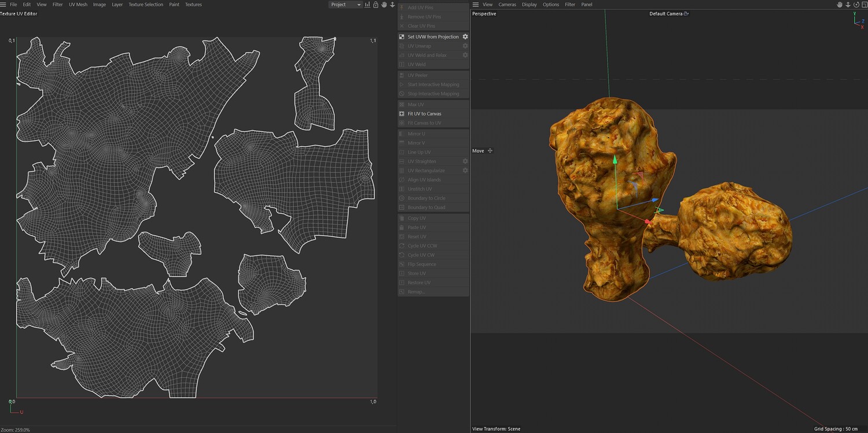Open the Layer menu

117,5
